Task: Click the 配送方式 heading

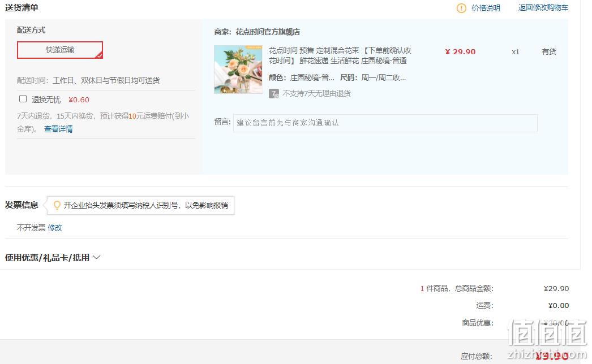Action: click(31, 30)
